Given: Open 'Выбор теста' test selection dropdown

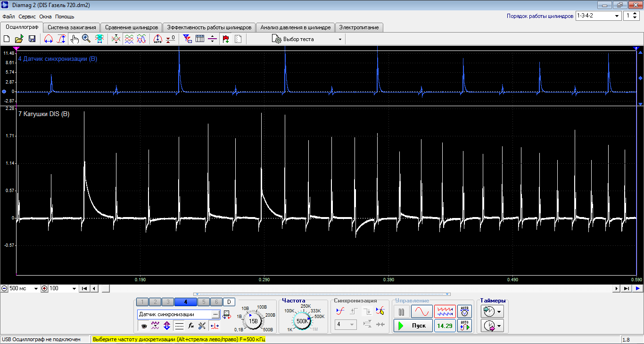Looking at the screenshot, I should tap(307, 39).
